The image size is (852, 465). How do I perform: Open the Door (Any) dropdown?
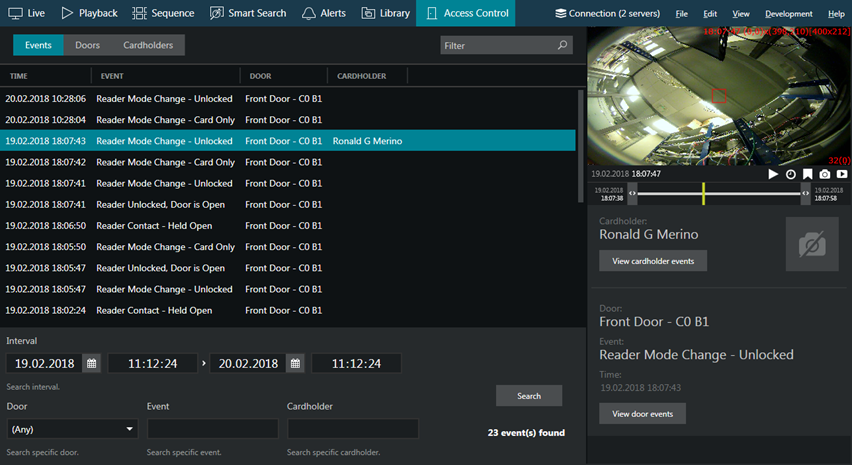tap(72, 429)
